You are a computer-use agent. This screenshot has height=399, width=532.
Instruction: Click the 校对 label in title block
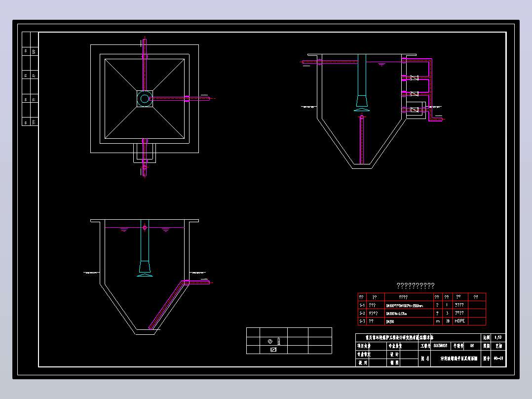pyautogui.click(x=363, y=362)
